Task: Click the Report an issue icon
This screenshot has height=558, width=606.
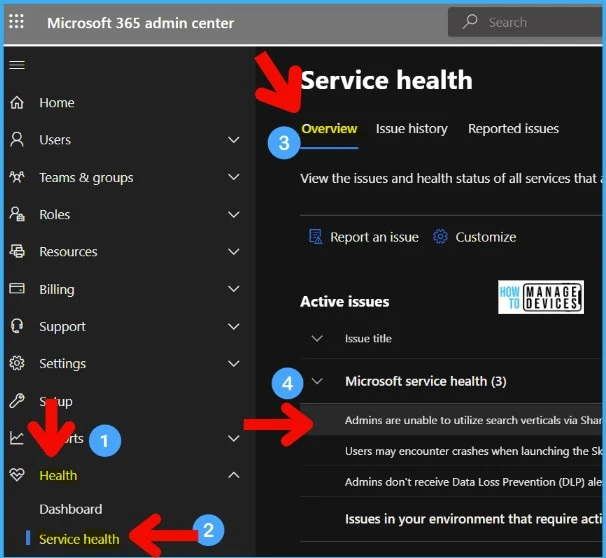Action: [315, 236]
